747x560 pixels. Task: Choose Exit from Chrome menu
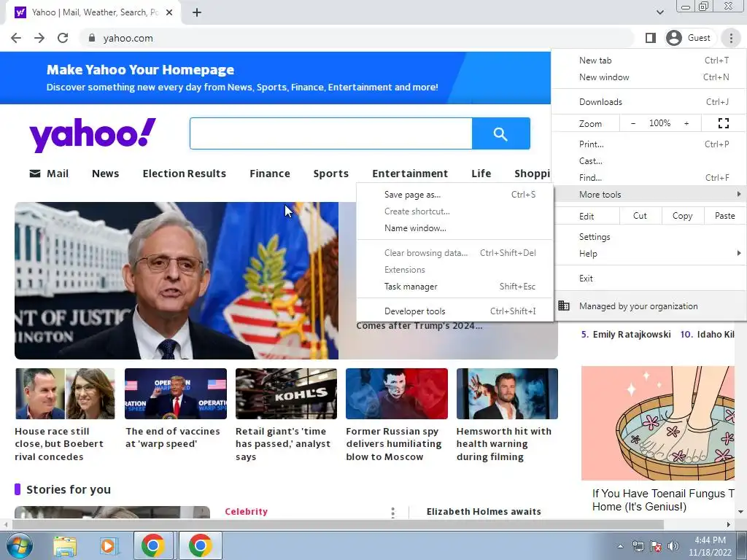[649, 279]
